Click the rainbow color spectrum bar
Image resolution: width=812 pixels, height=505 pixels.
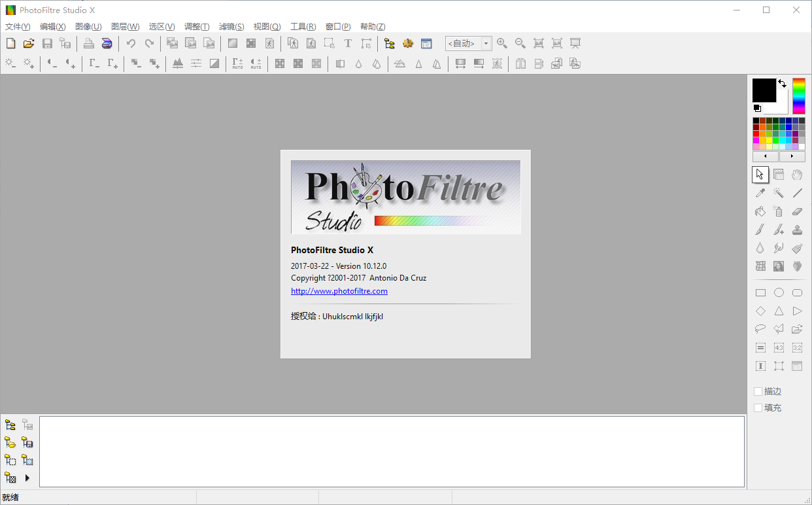[x=799, y=96]
